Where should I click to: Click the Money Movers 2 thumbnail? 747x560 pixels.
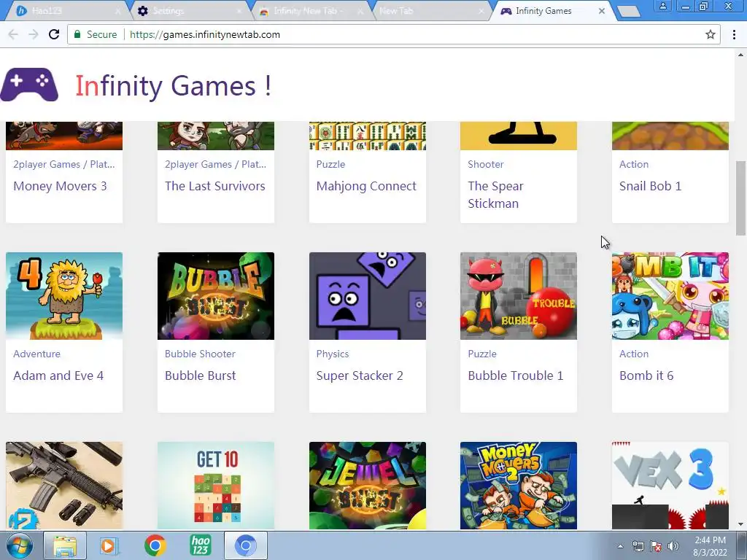pyautogui.click(x=519, y=485)
